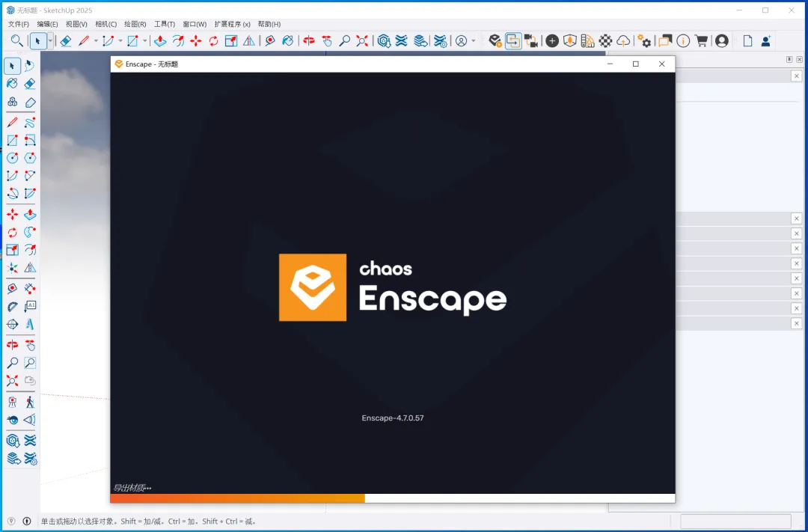
Task: Toggle Enscape Live Updates button
Action: point(513,40)
